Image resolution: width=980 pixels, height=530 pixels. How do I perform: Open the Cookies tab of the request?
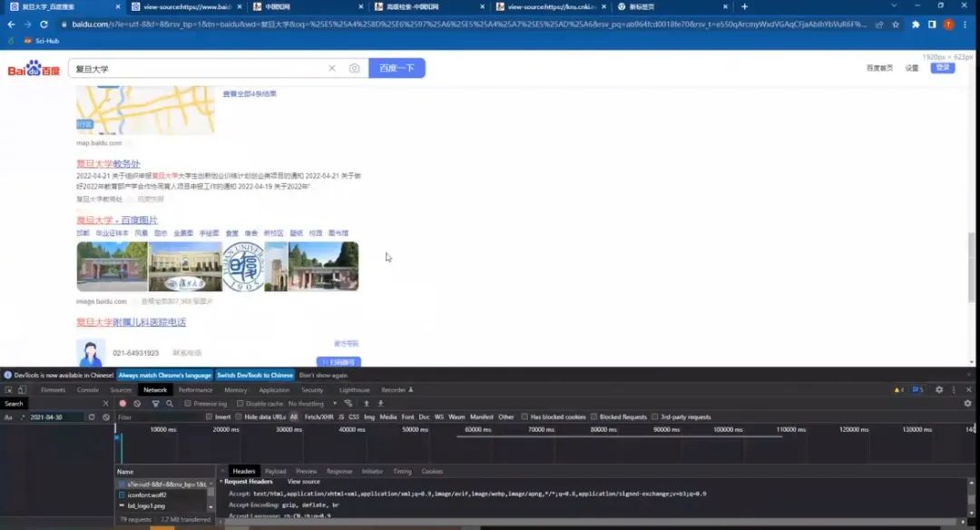pos(432,471)
